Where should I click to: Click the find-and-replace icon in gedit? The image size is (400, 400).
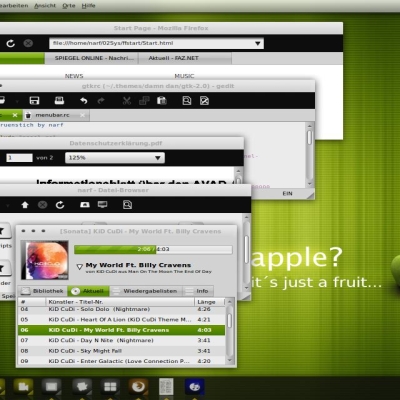point(204,101)
